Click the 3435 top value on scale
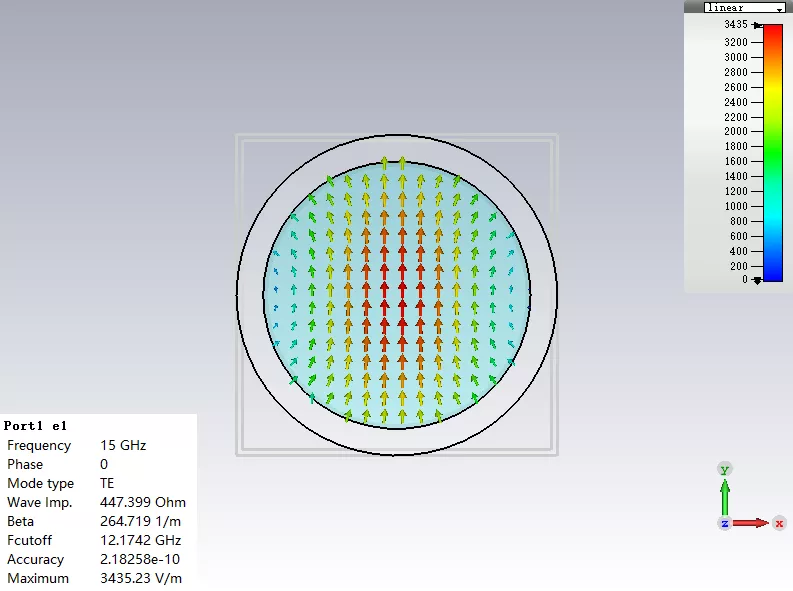793x591 pixels. coord(736,24)
